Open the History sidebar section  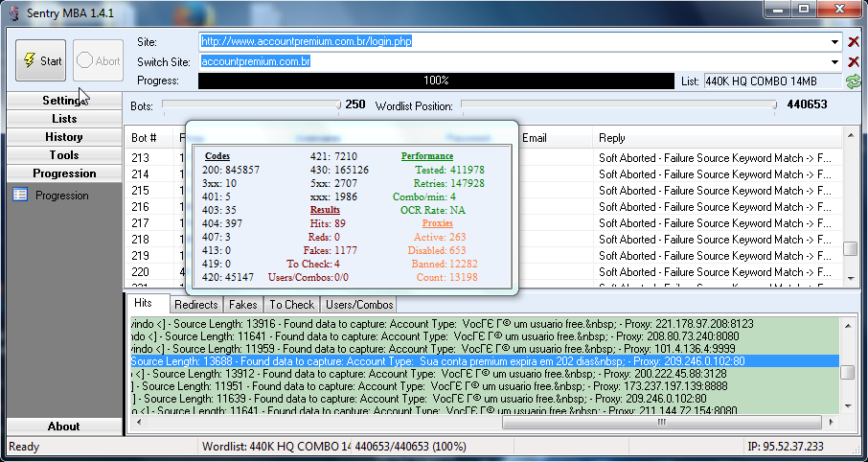click(64, 137)
